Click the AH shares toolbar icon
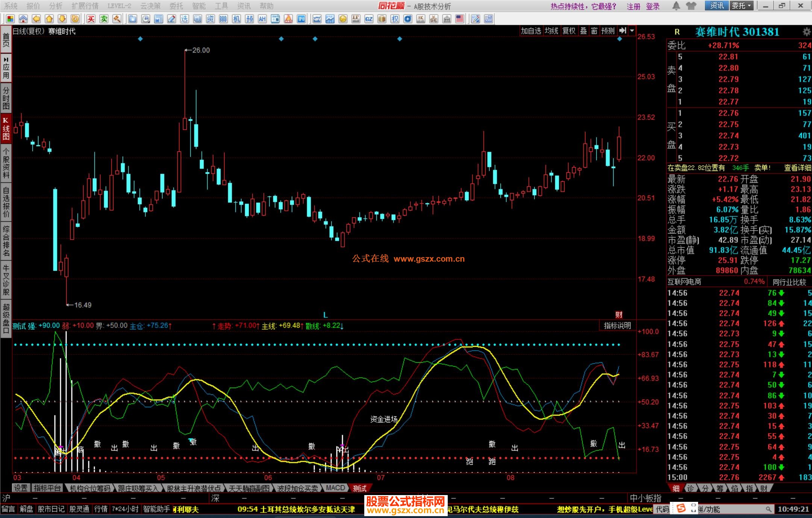This screenshot has width=812, height=518. pos(262,19)
